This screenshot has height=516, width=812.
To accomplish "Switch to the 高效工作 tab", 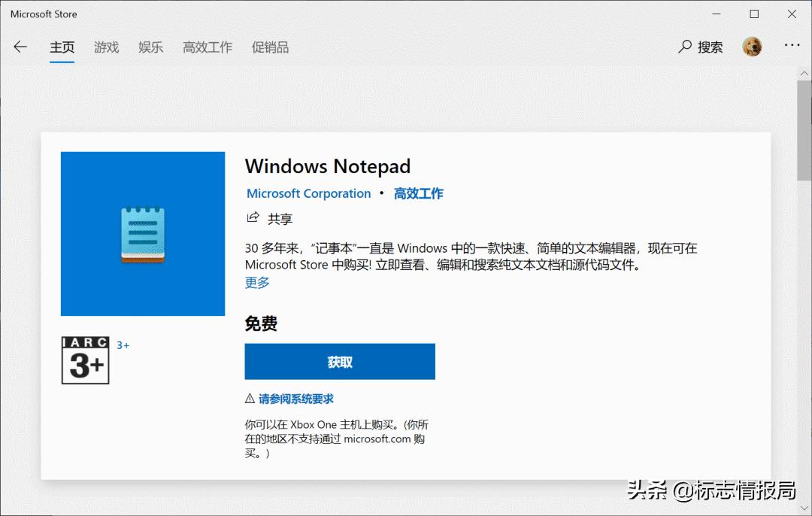I will pyautogui.click(x=208, y=47).
